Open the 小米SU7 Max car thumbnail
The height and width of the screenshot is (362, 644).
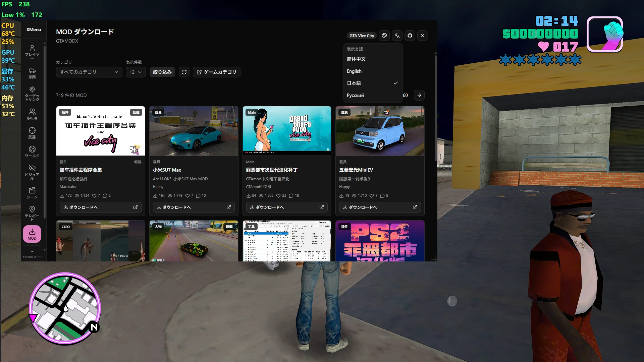pos(194,131)
